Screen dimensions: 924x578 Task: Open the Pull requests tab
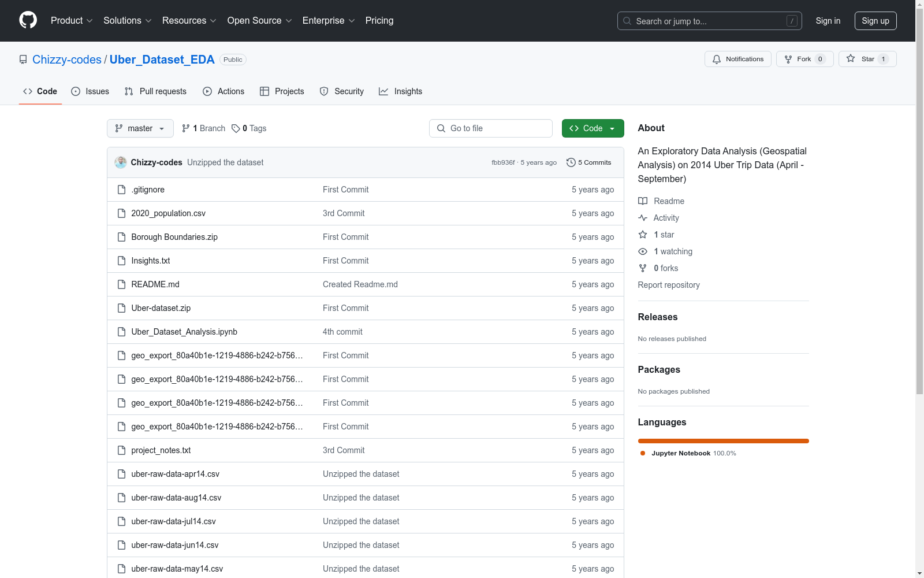click(155, 91)
